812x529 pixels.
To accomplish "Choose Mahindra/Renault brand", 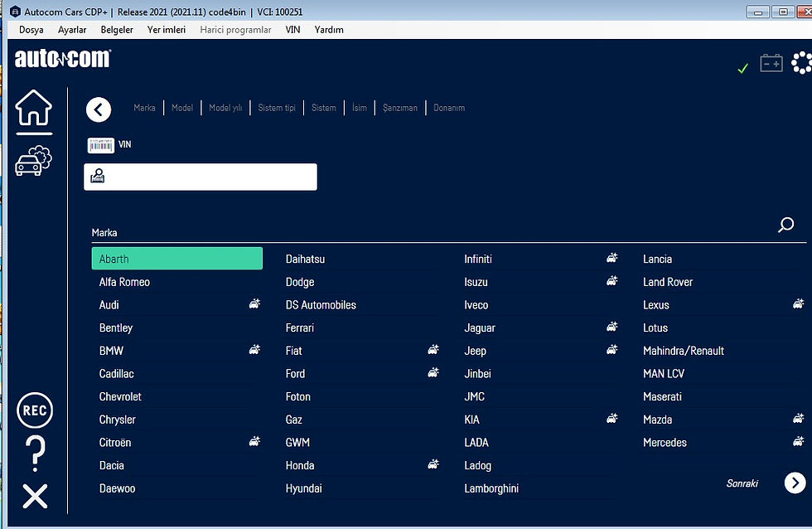I will pyautogui.click(x=684, y=351).
